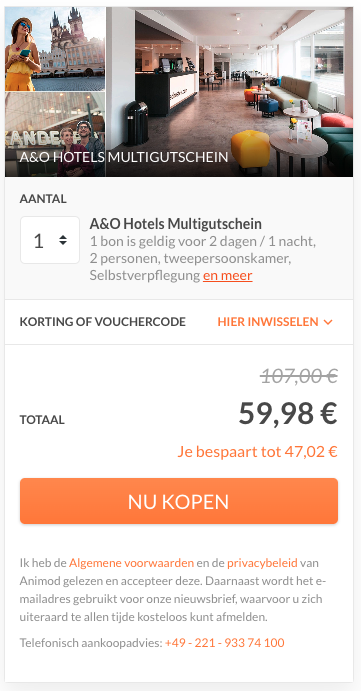Click the TOTAAL label
Image resolution: width=361 pixels, height=691 pixels.
[42, 420]
